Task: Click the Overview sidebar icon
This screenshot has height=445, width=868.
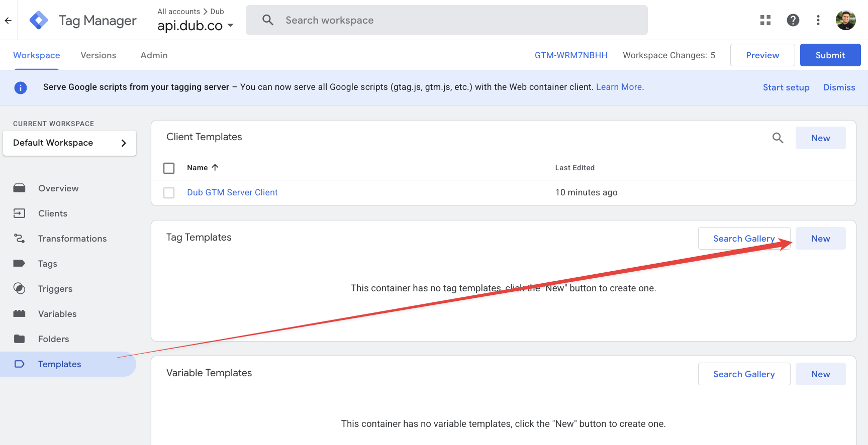Action: 20,188
